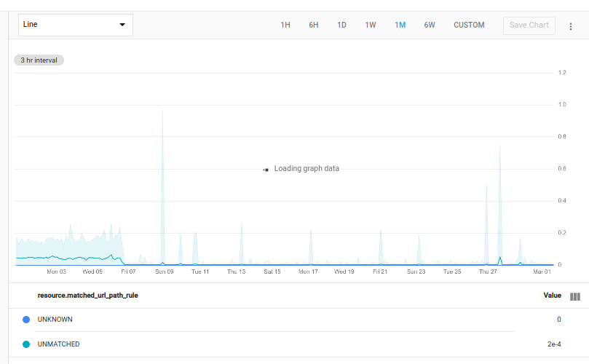
Task: Click the 3 hr interval chip
Action: (39, 60)
